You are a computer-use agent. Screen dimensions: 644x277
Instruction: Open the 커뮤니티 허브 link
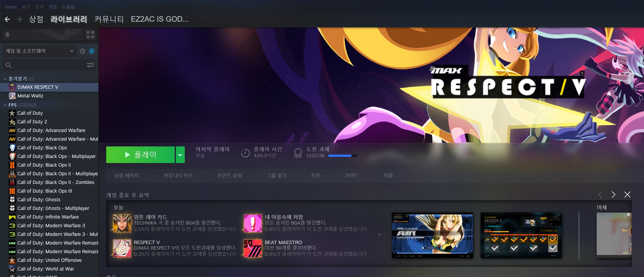click(178, 175)
